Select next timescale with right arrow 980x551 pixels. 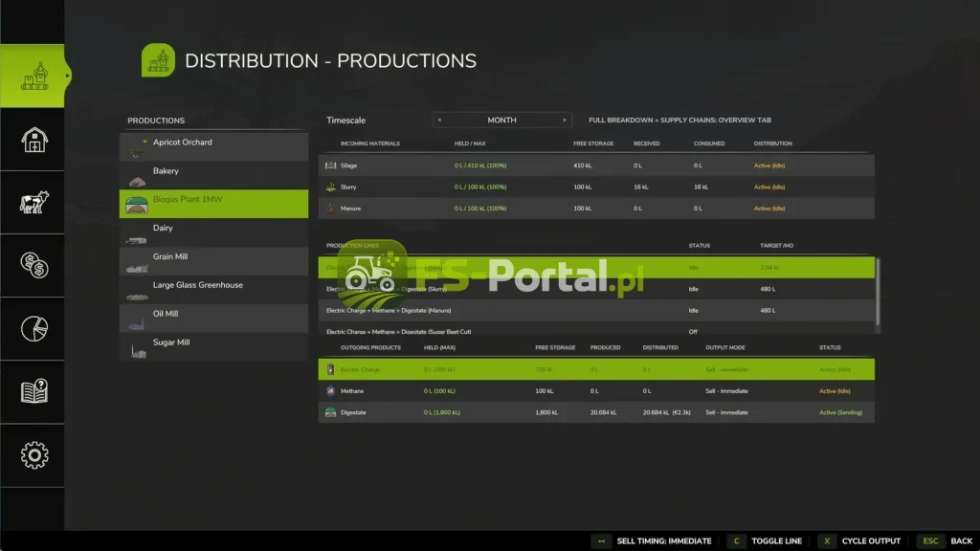click(565, 120)
